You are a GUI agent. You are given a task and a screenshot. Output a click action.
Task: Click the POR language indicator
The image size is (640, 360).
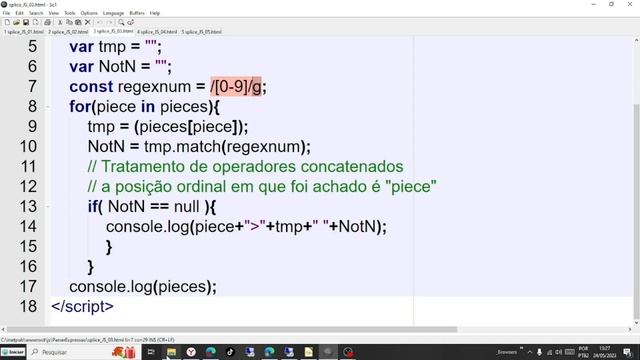point(584,352)
